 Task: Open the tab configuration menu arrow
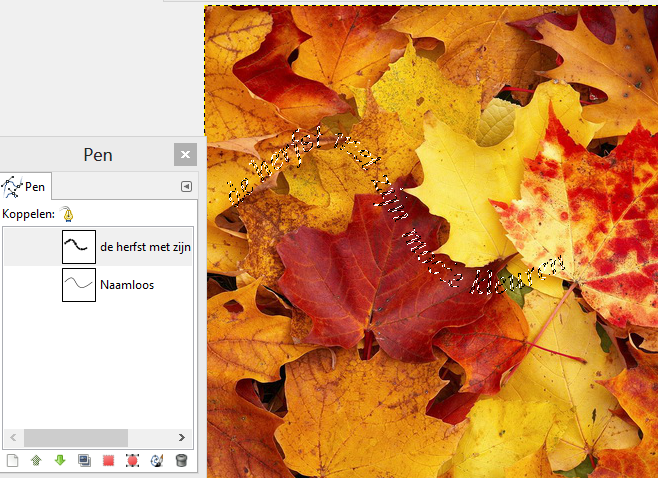point(186,186)
